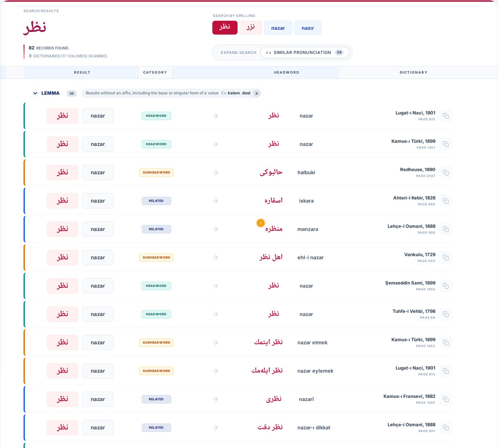Copy the Lehçe-i Osmani page 901 entry

coord(445,428)
